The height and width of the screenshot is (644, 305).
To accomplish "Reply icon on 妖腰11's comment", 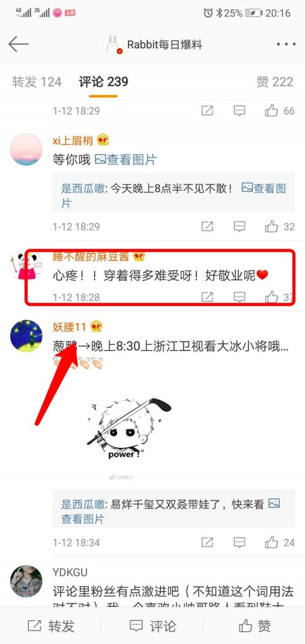I will point(239,542).
